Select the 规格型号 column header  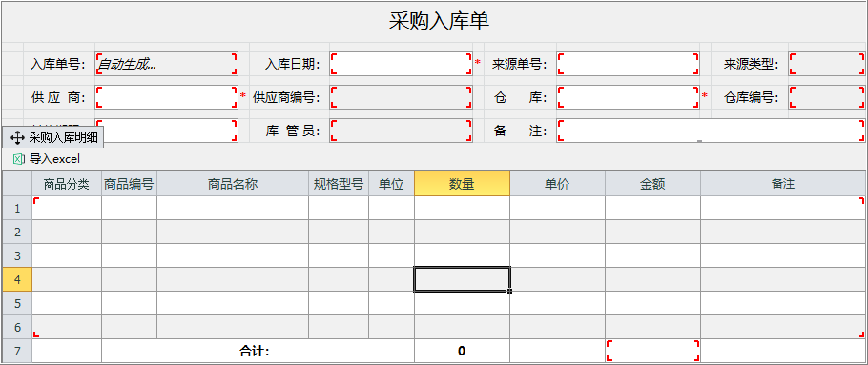339,184
